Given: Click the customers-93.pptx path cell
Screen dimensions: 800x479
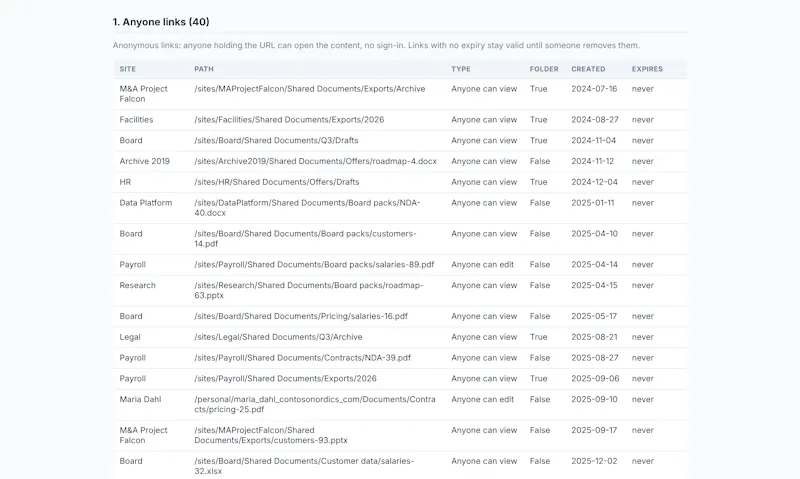Looking at the screenshot, I should point(271,435).
